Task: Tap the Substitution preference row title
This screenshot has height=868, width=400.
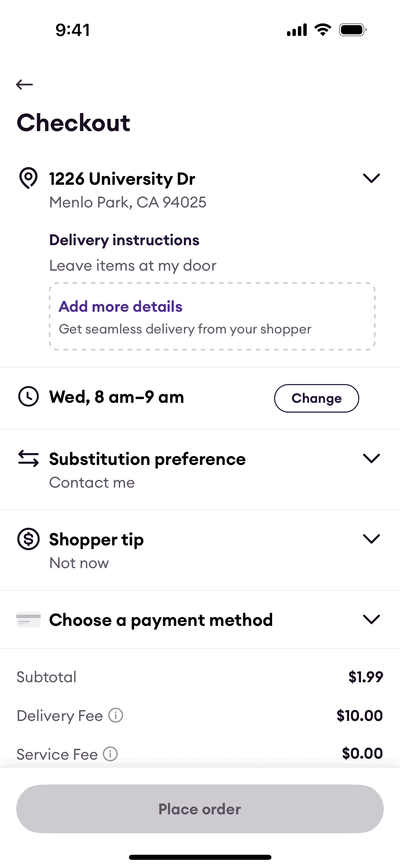Action: pyautogui.click(x=147, y=459)
